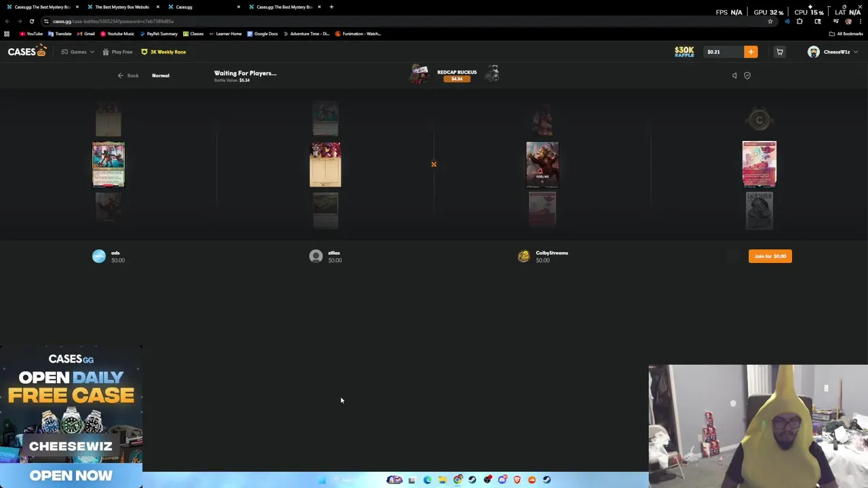This screenshot has width=868, height=488.
Task: Click the zillas player avatar
Action: point(316,256)
